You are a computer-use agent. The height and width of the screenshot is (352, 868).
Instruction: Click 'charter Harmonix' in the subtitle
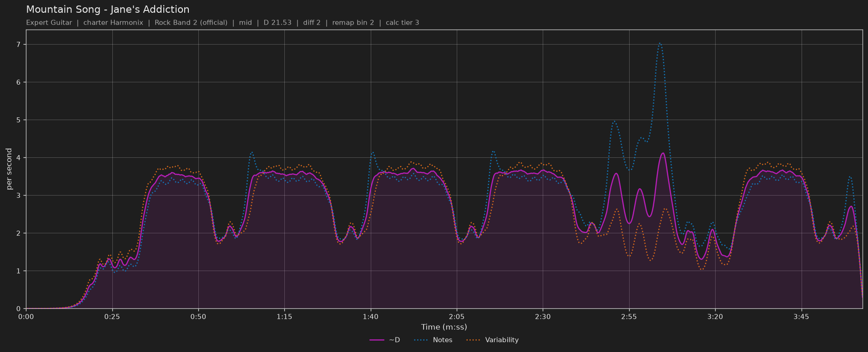coord(113,23)
